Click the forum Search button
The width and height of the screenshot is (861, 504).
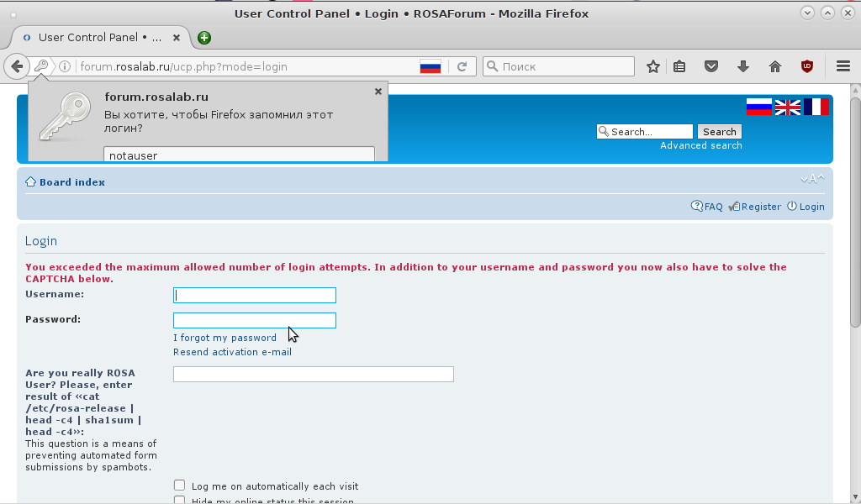pyautogui.click(x=720, y=132)
